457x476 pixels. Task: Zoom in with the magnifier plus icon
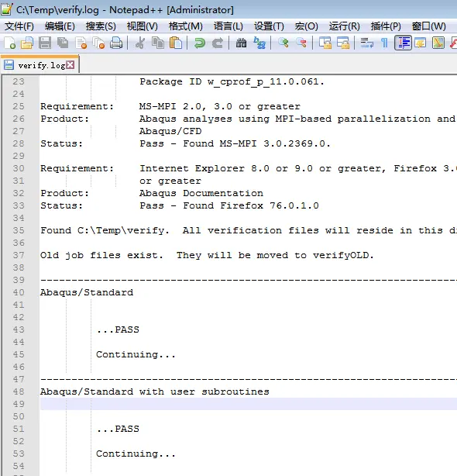283,43
